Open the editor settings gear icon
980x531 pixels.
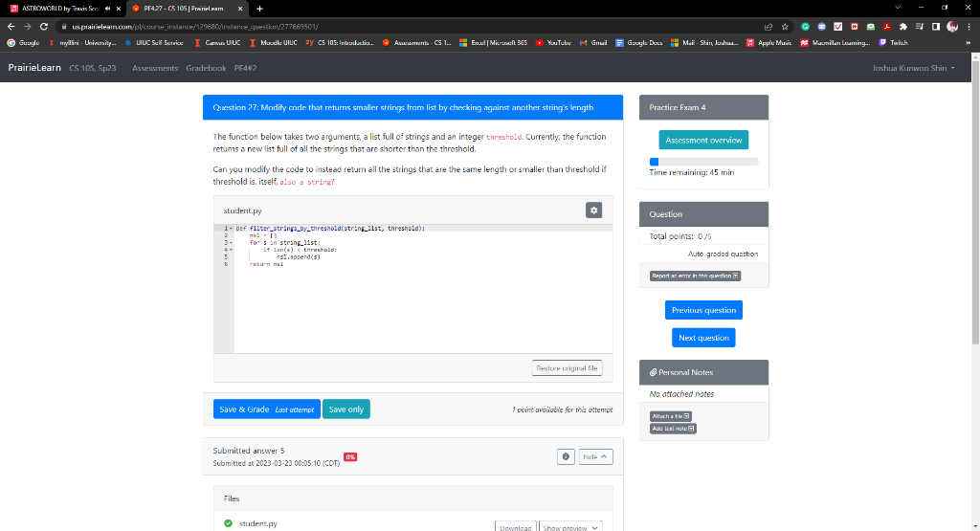(x=593, y=210)
